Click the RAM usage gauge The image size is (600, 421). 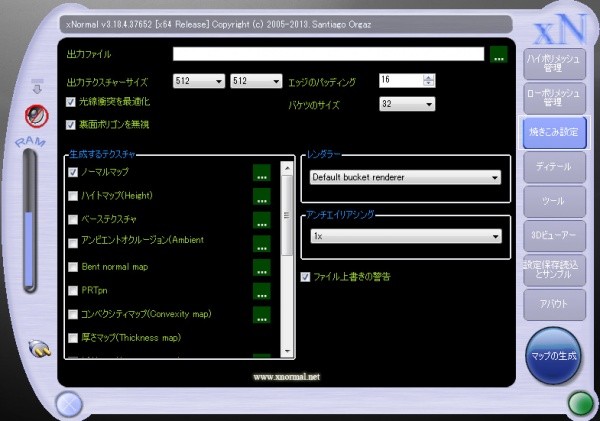tap(30, 221)
